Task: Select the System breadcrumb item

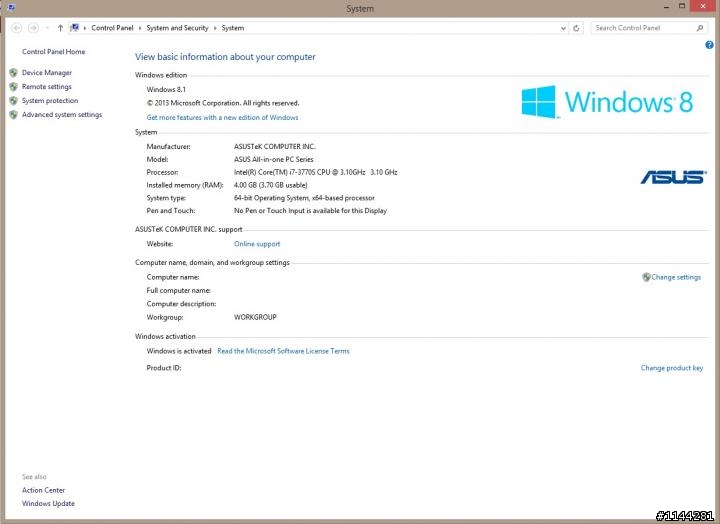Action: click(x=233, y=28)
